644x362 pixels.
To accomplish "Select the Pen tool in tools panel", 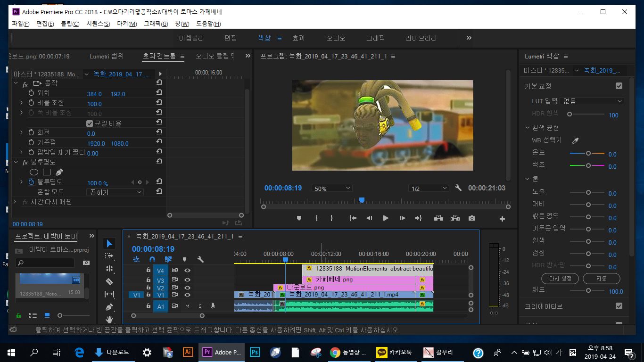I will point(109,307).
